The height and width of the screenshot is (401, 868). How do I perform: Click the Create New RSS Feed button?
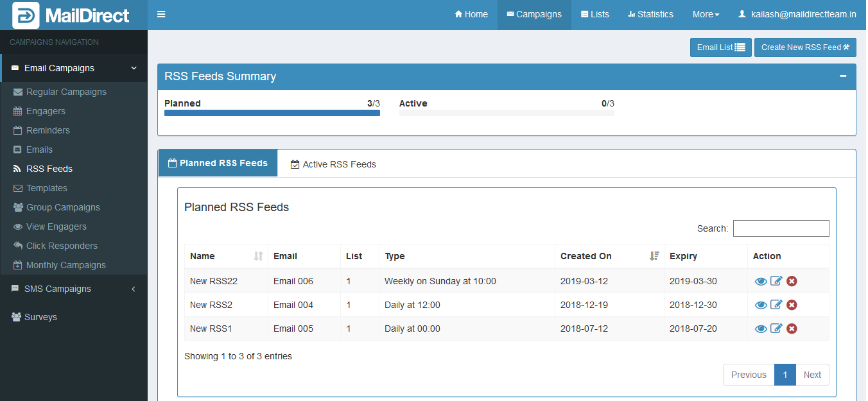tap(804, 47)
